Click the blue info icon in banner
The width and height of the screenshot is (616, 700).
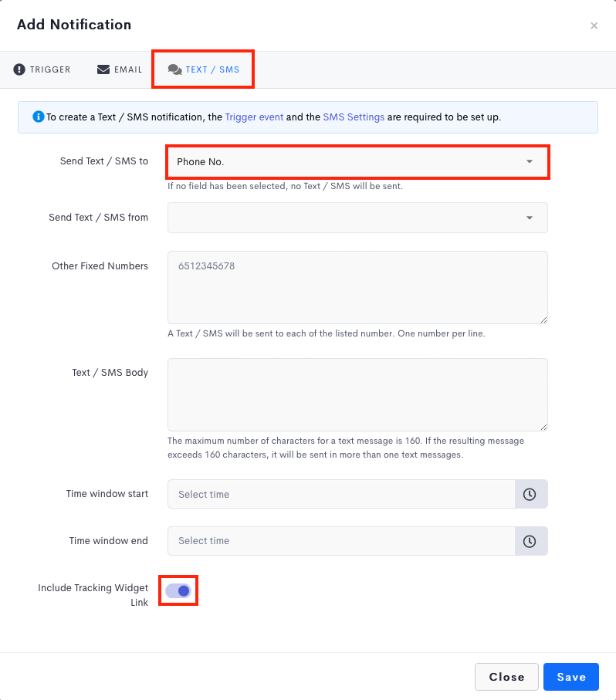point(39,117)
